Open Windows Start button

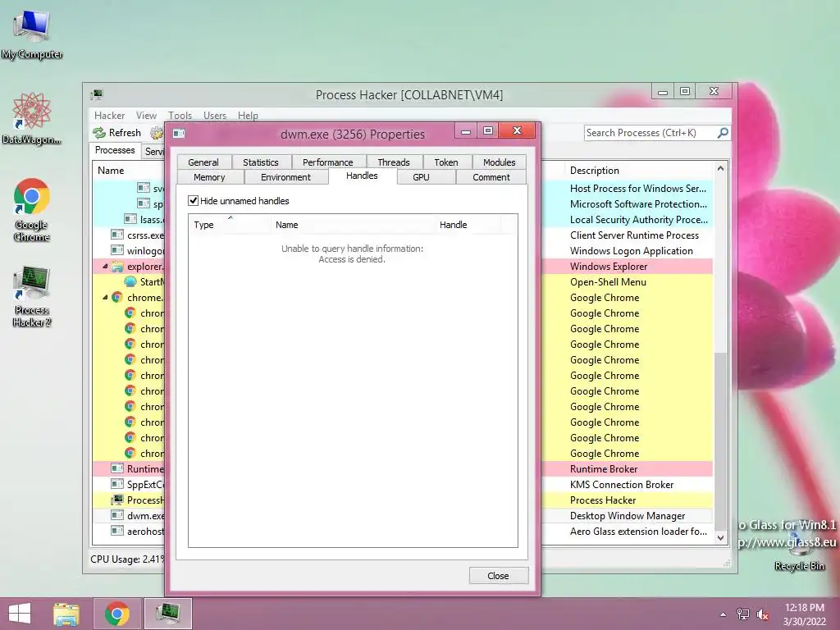(20, 614)
